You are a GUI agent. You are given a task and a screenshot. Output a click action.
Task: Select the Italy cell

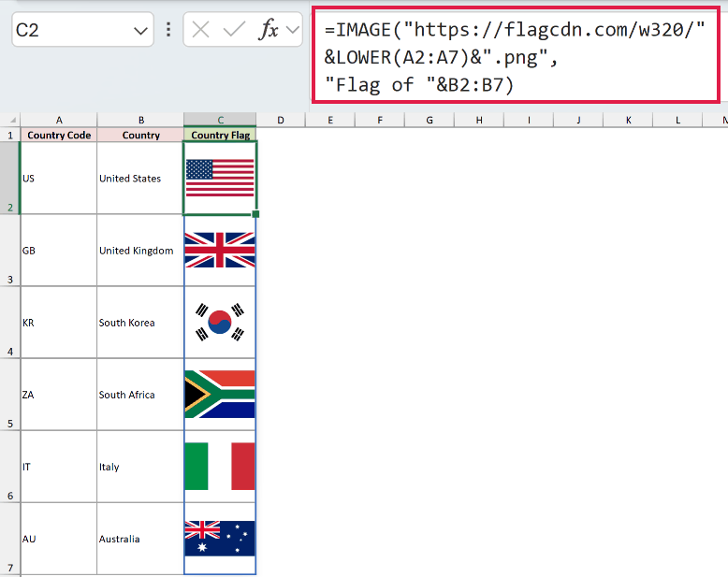pos(140,467)
